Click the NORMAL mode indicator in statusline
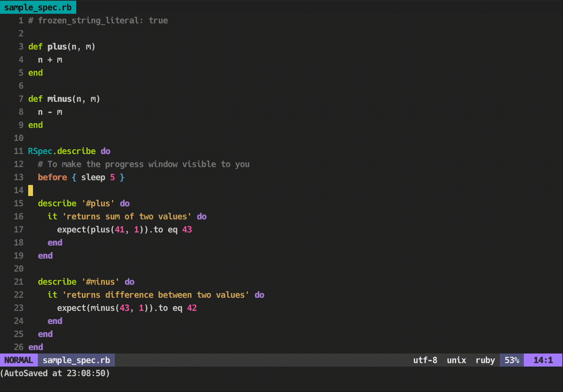 19,360
